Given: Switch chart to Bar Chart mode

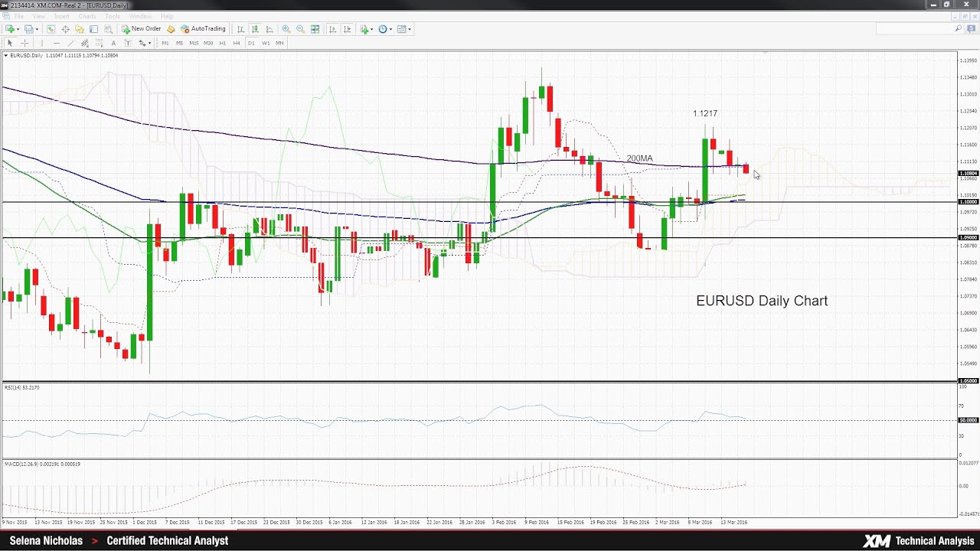Looking at the screenshot, I should click(240, 29).
